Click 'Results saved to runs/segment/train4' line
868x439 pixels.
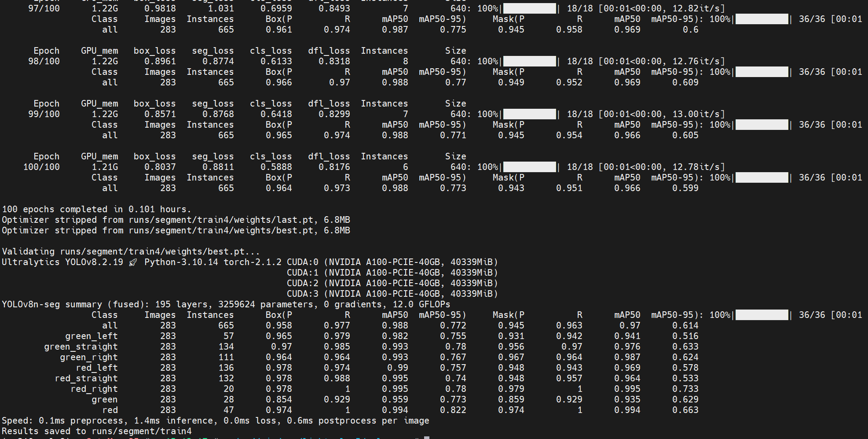click(x=97, y=431)
